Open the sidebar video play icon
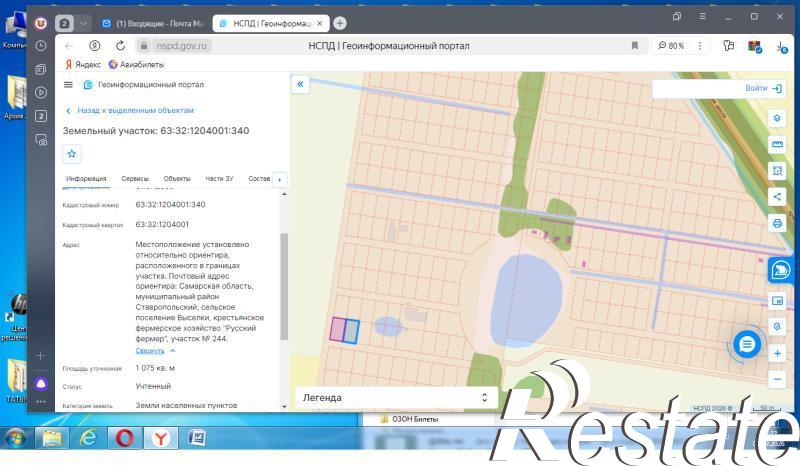The height and width of the screenshot is (466, 800). [41, 92]
